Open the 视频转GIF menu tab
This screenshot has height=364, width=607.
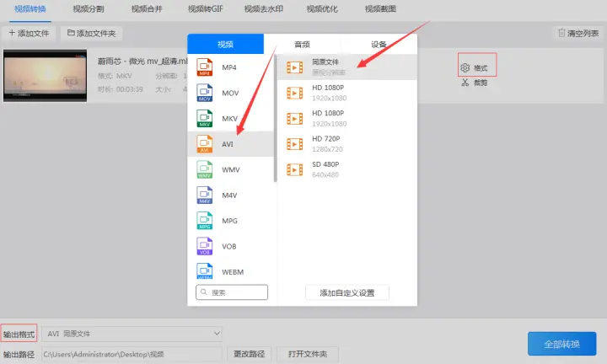click(205, 9)
